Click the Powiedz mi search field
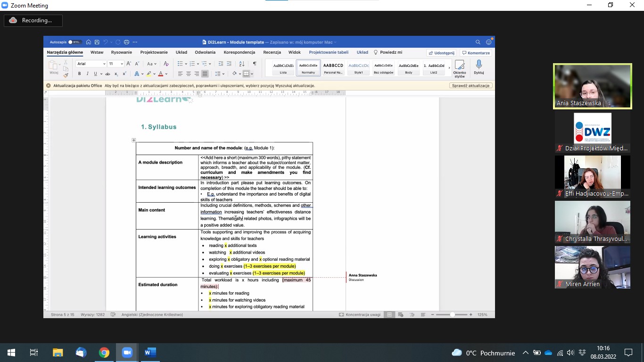 pyautogui.click(x=388, y=52)
